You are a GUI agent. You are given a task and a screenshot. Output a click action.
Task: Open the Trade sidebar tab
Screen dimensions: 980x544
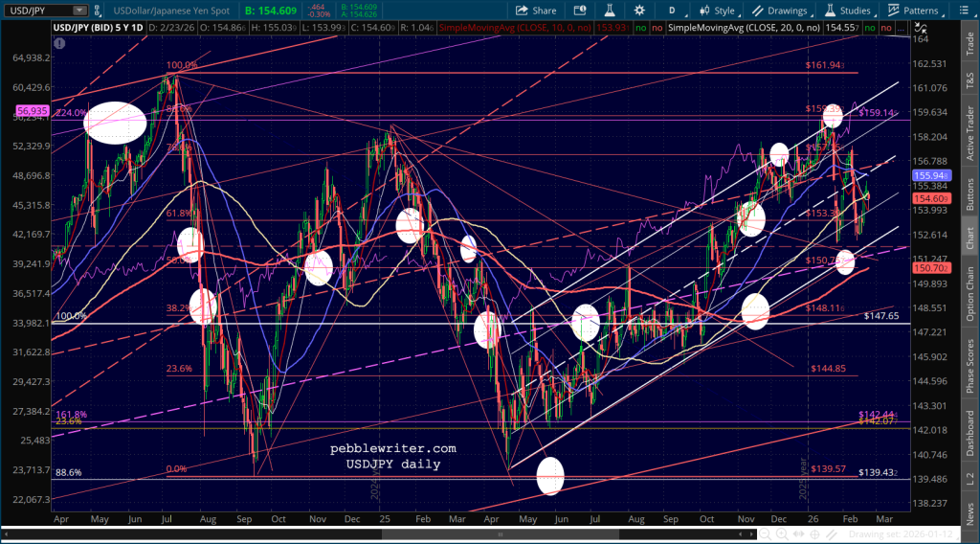coord(970,43)
